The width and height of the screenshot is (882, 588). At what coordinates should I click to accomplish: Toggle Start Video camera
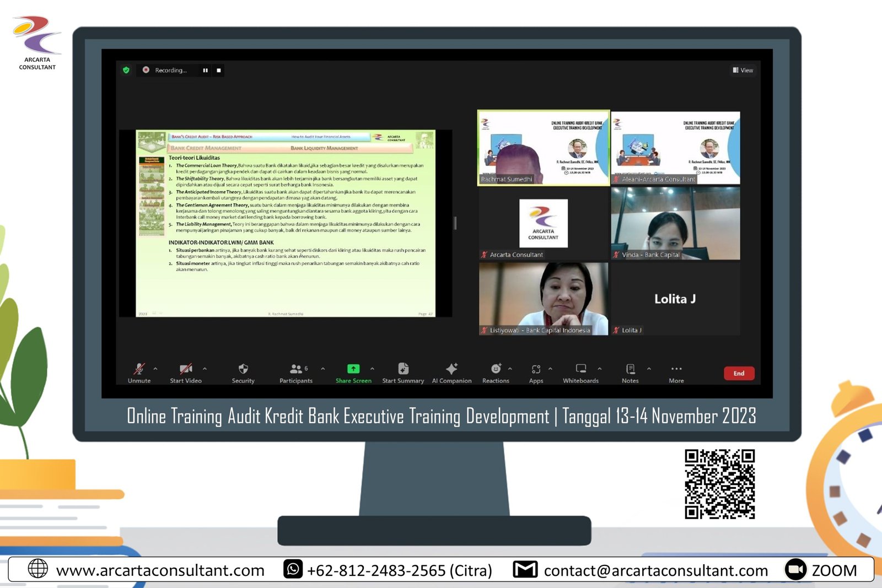[186, 369]
